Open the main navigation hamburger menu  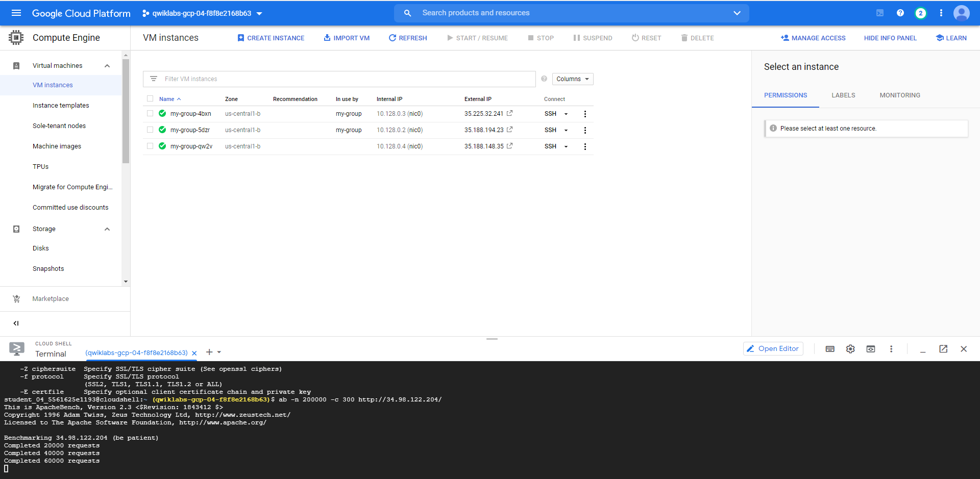click(x=16, y=13)
